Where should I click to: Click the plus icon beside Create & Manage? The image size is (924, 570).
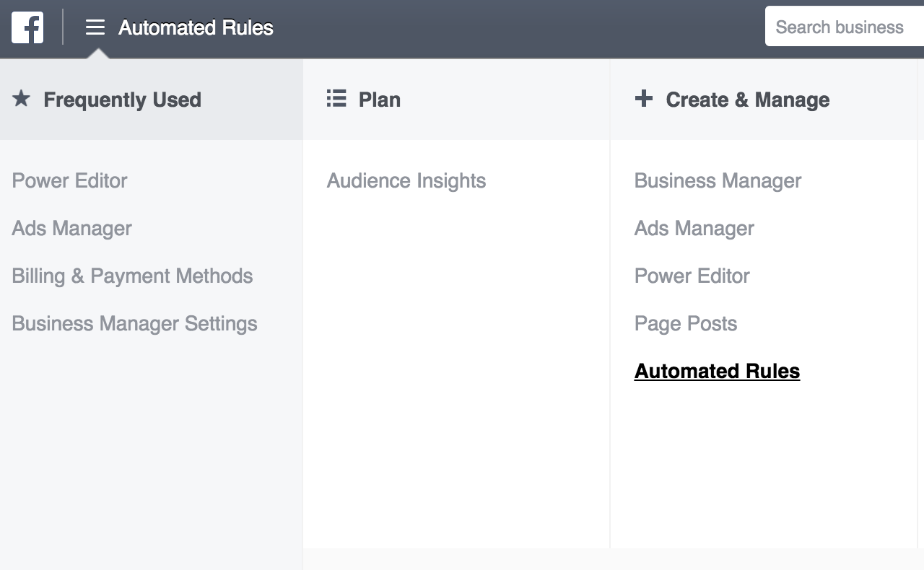pos(644,98)
